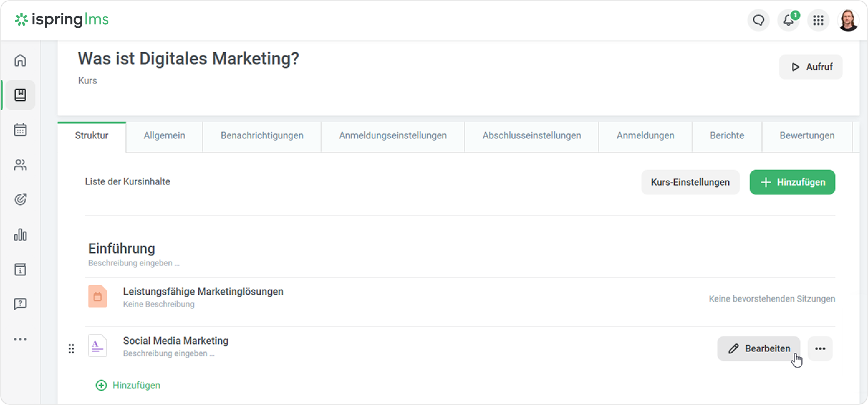Open the Users icon in sidebar

pyautogui.click(x=20, y=164)
